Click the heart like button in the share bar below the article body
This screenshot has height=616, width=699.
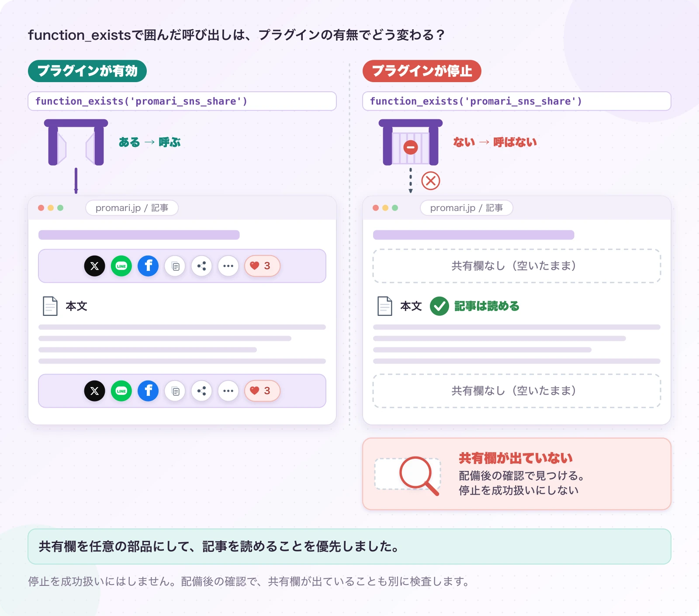[262, 391]
